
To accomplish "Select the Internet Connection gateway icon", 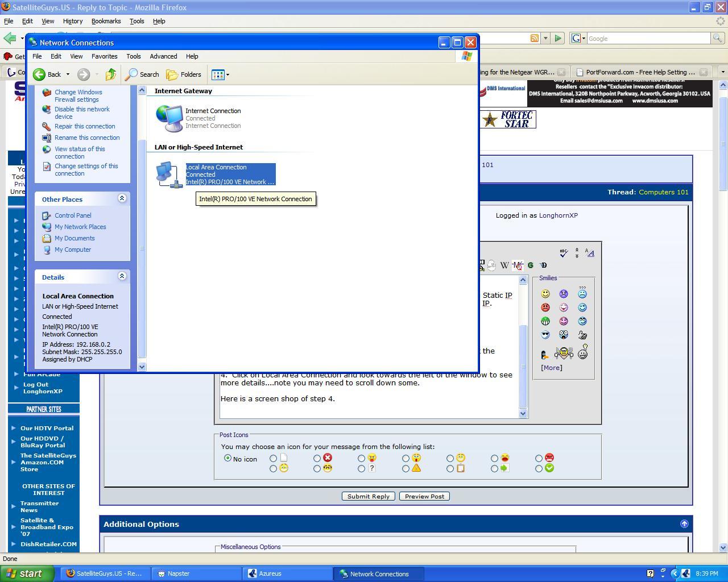I will click(x=169, y=118).
